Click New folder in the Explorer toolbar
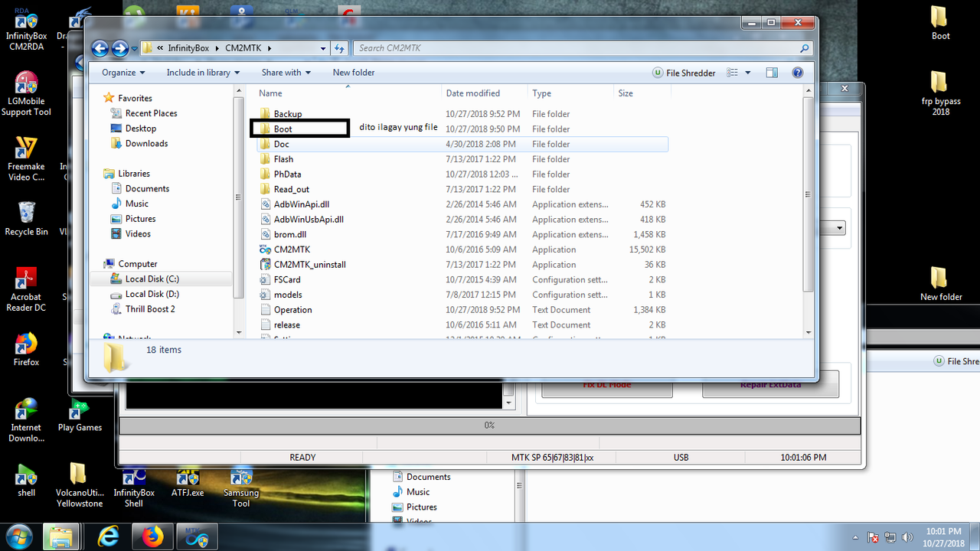This screenshot has width=980, height=551. pos(354,73)
